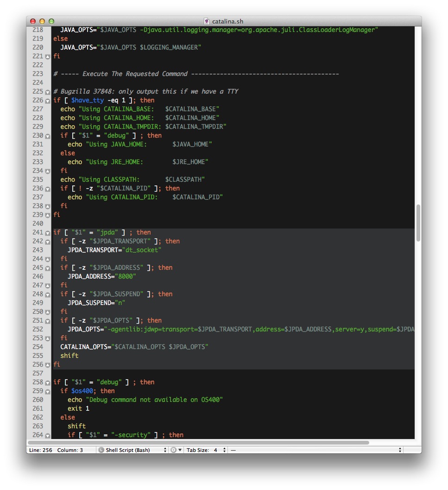The image size is (448, 490).
Task: Toggle the fold marker on line 221
Action: coord(47,57)
